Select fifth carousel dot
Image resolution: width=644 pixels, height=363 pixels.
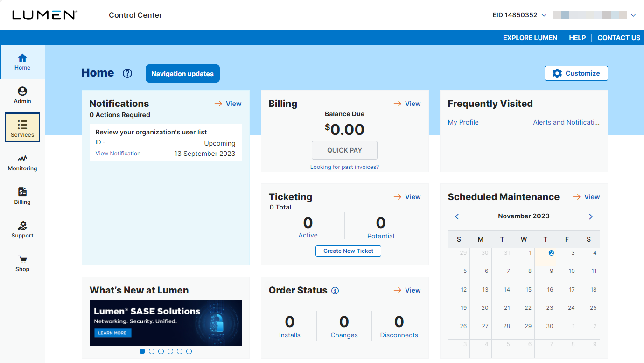click(x=180, y=351)
